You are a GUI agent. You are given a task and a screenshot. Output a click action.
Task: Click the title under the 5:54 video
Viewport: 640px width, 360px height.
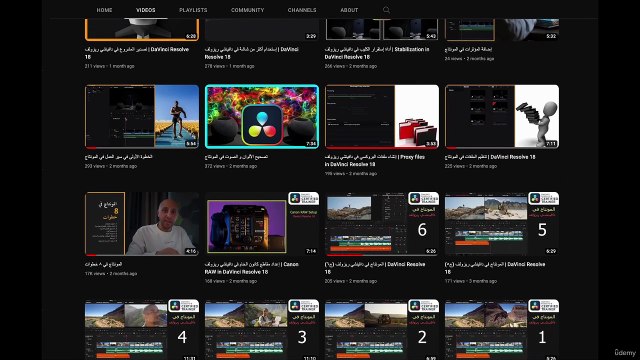pyautogui.click(x=118, y=157)
